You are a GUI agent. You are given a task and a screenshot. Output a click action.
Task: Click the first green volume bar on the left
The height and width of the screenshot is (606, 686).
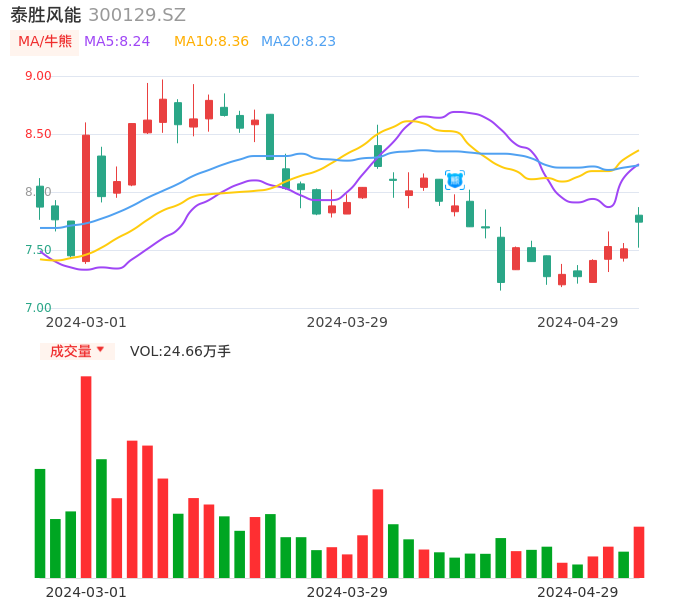click(40, 523)
